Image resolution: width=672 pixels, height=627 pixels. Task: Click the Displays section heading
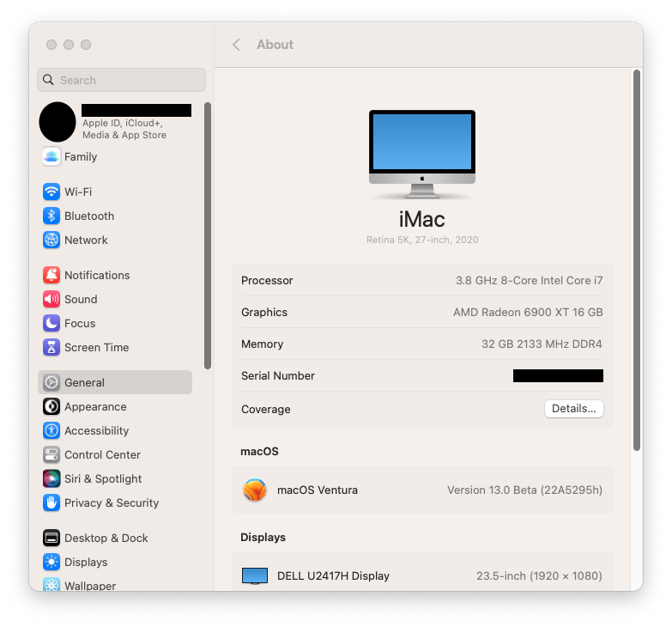[263, 538]
